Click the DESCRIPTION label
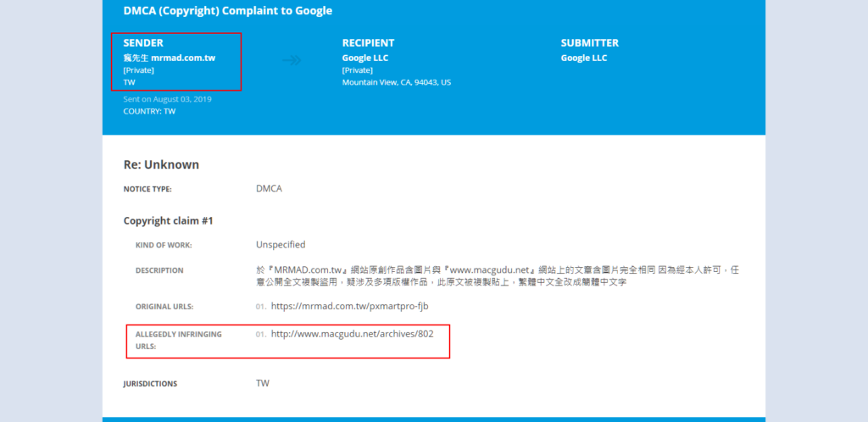This screenshot has height=422, width=868. tap(159, 271)
